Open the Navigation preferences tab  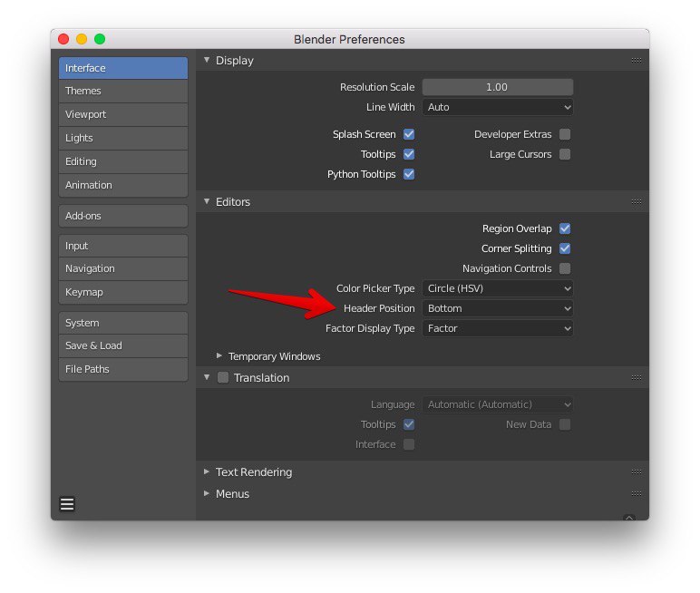(x=123, y=268)
